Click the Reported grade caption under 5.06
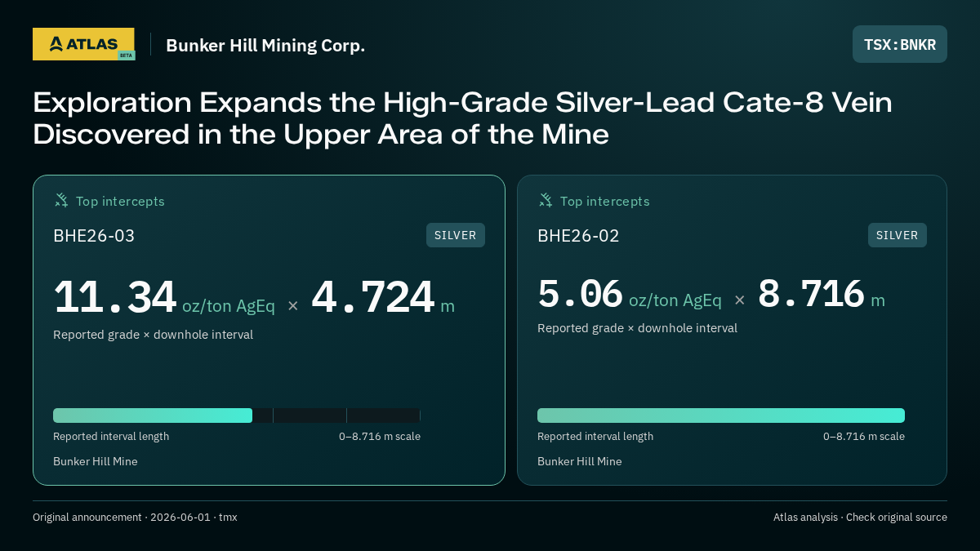 pyautogui.click(x=637, y=328)
